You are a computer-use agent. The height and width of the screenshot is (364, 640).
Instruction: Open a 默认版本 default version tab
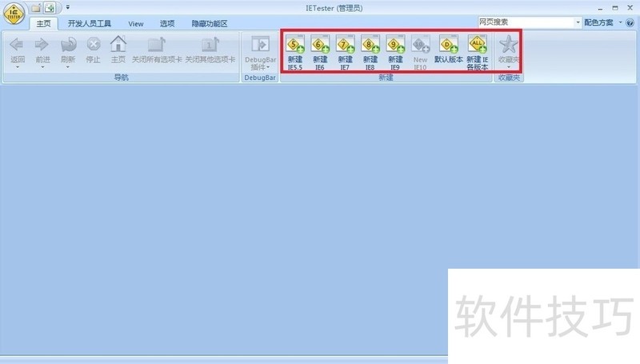click(x=449, y=50)
